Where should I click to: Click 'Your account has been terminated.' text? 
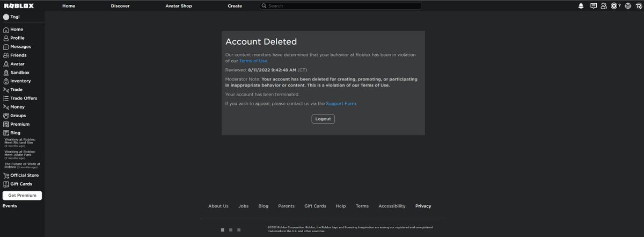tap(262, 95)
